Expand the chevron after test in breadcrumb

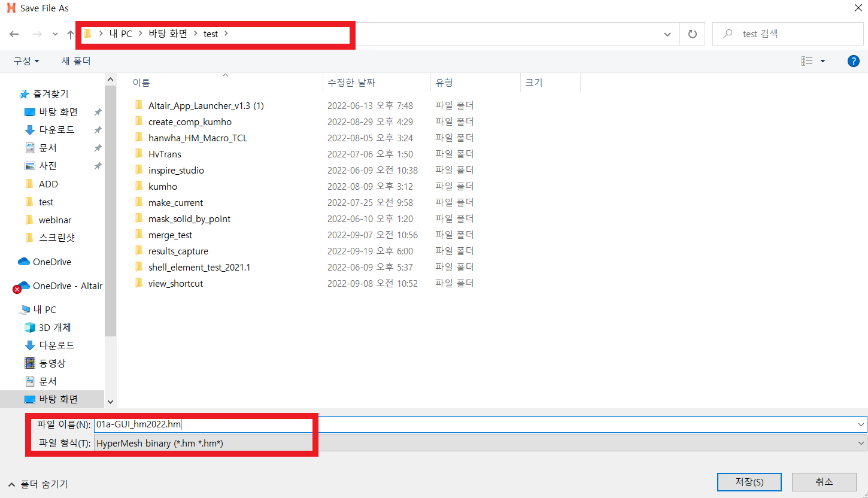click(226, 34)
